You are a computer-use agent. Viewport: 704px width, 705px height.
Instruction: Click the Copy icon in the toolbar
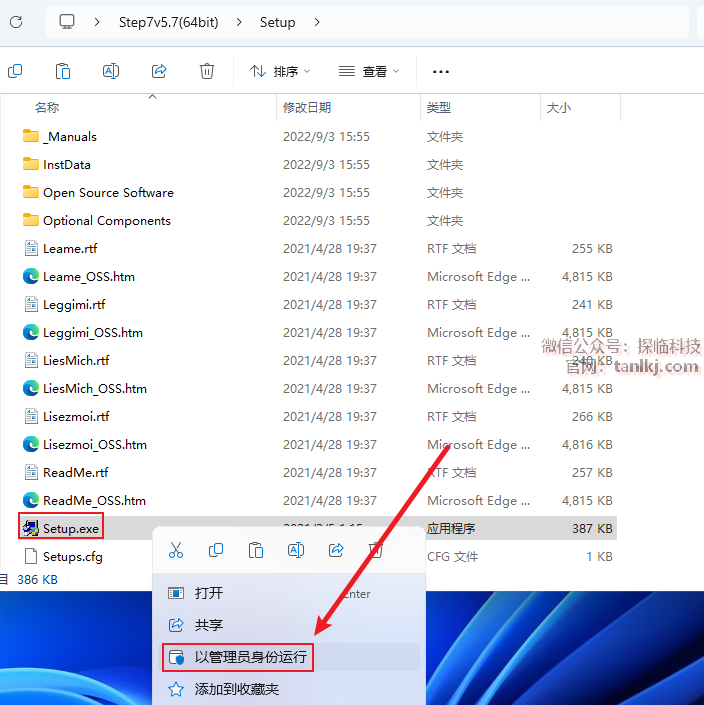pos(15,71)
